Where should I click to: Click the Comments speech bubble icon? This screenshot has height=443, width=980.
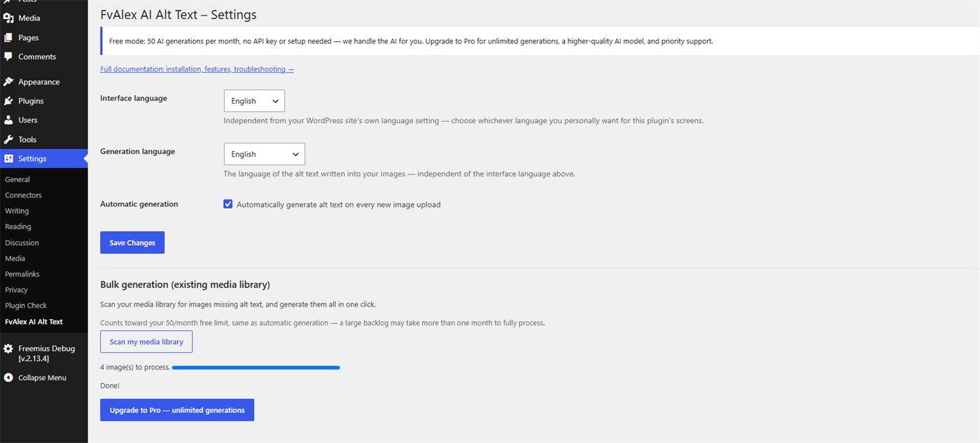click(x=8, y=57)
